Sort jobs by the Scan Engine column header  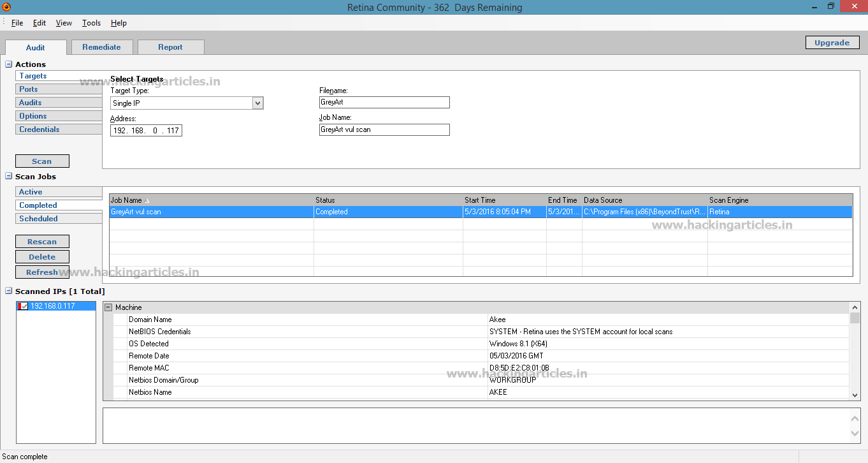tap(780, 200)
